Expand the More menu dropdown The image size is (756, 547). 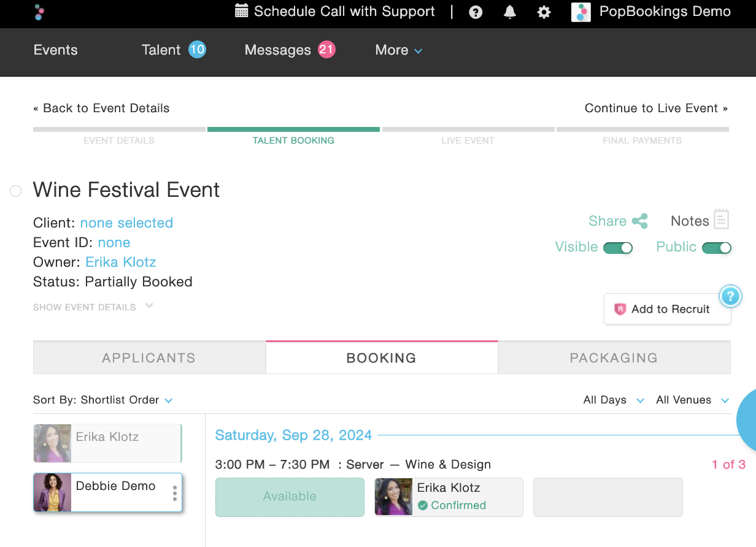coord(398,50)
